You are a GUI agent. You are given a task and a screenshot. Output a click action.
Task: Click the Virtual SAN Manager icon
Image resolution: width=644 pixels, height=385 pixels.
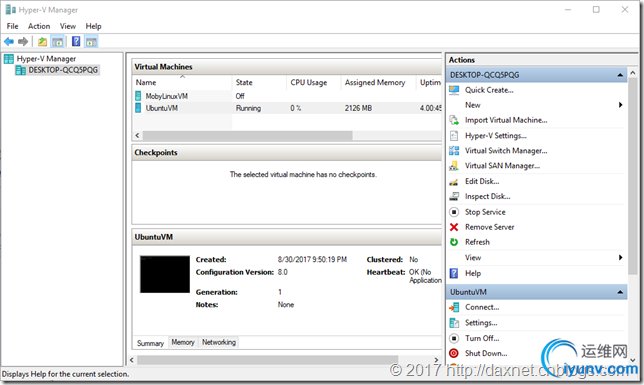pos(454,166)
